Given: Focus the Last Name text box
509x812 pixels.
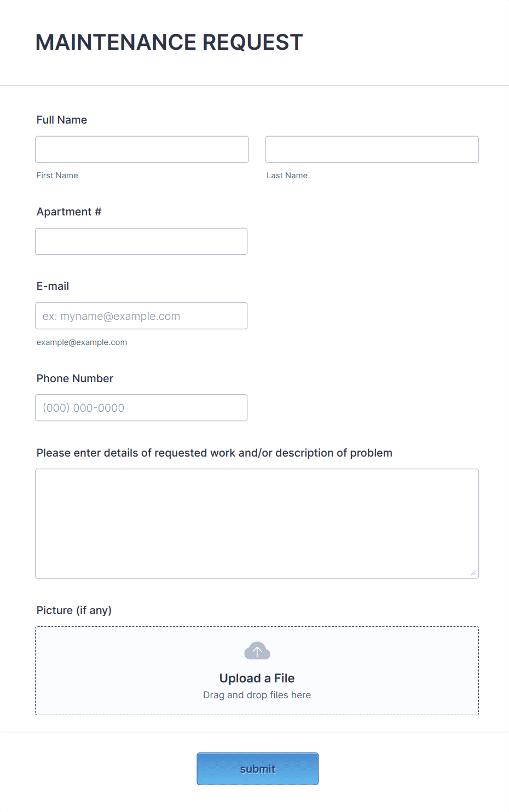Looking at the screenshot, I should click(x=372, y=149).
